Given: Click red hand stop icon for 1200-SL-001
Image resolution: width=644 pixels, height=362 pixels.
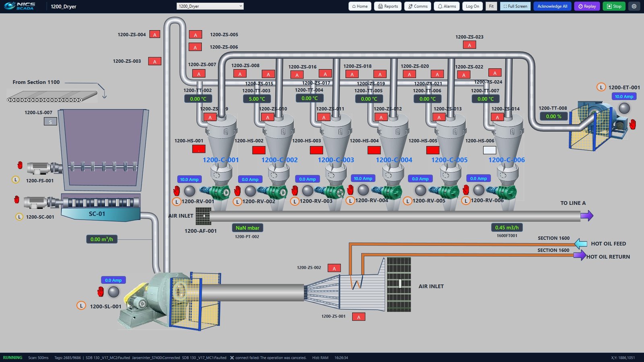Looking at the screenshot, I should (x=101, y=292).
